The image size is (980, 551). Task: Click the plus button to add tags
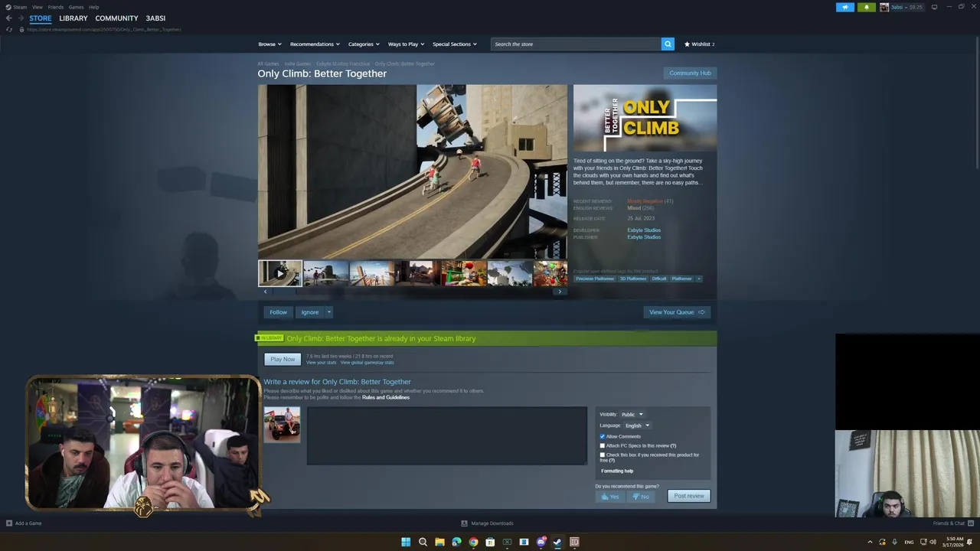698,279
